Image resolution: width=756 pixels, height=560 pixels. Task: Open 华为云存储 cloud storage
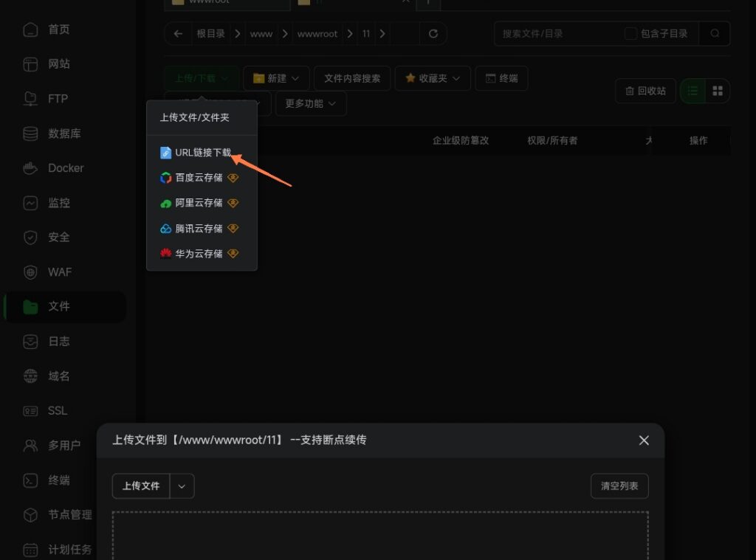pyautogui.click(x=196, y=253)
